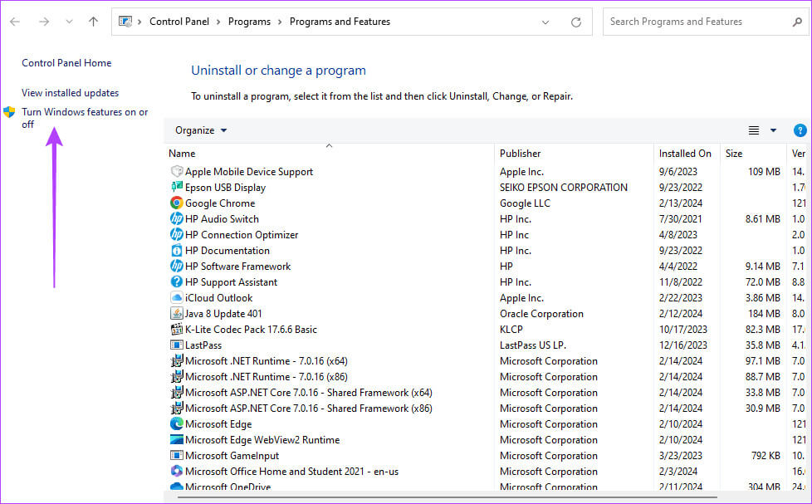Viewport: 812px width, 504px height.
Task: Refresh the Programs and Features list
Action: (x=576, y=22)
